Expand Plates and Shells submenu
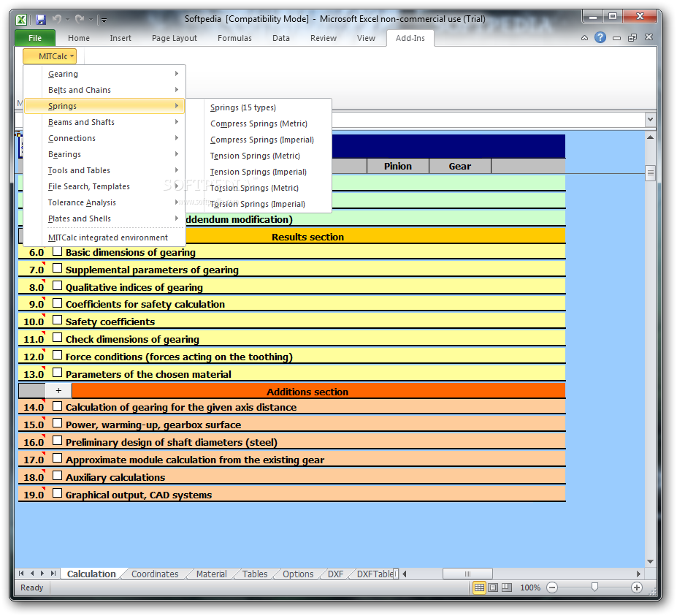 click(x=105, y=218)
